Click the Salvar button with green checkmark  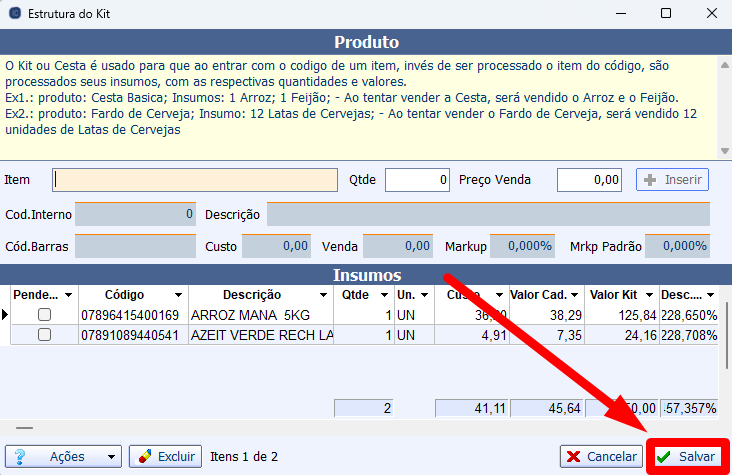point(687,456)
